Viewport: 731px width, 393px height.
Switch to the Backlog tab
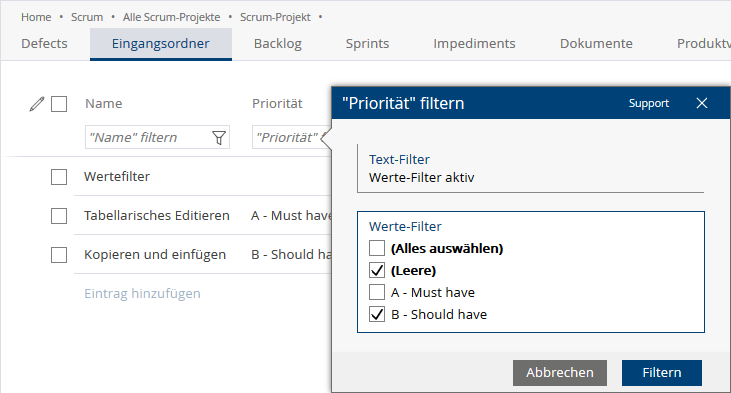278,44
